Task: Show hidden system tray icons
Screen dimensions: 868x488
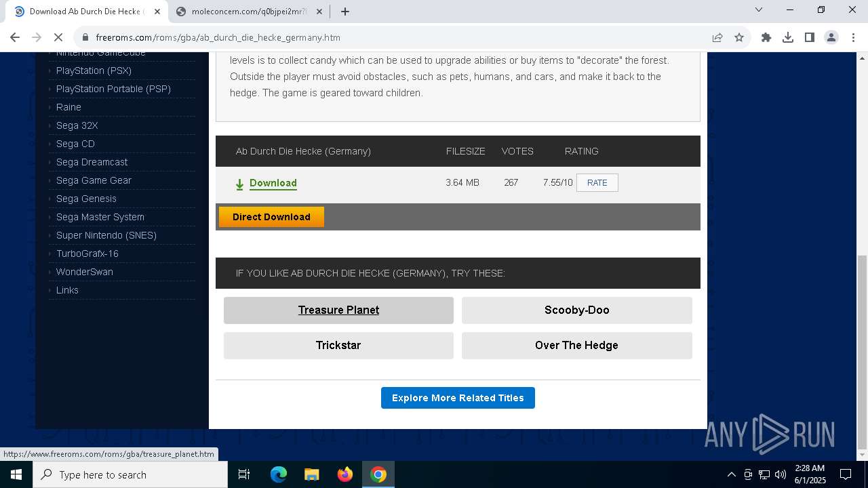Action: pos(731,474)
